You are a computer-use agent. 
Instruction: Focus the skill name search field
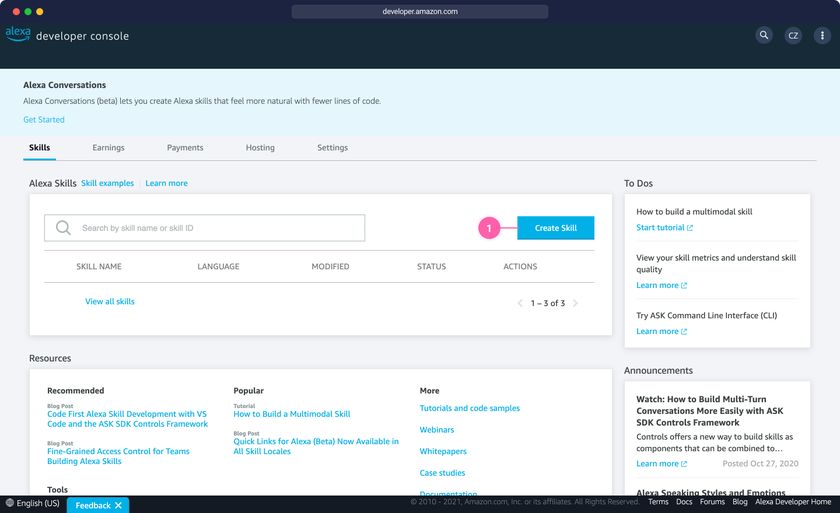[x=205, y=228]
